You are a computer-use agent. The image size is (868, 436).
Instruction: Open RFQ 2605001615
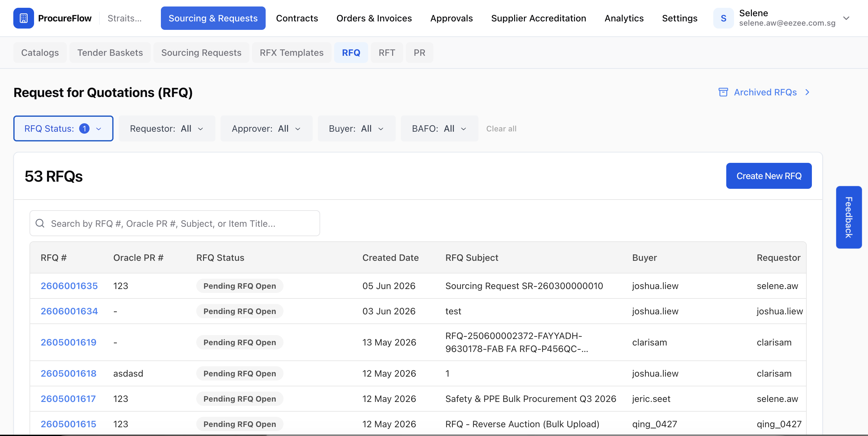(68, 424)
